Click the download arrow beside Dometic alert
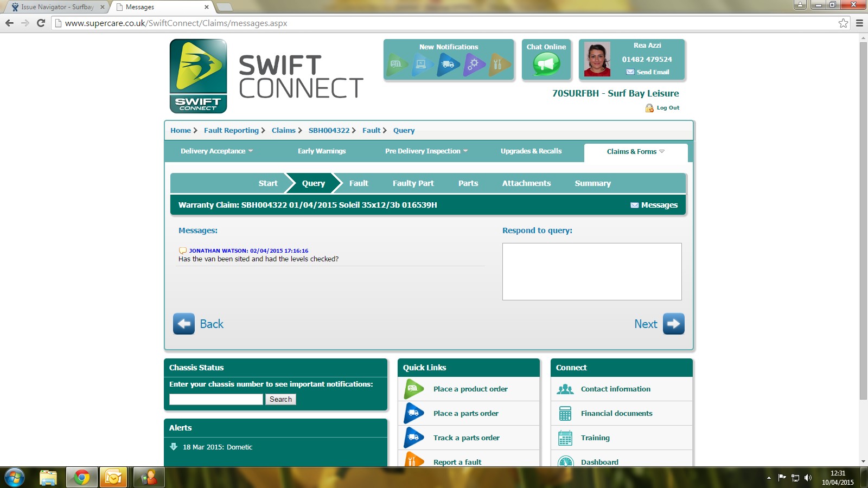The image size is (868, 488). tap(174, 447)
